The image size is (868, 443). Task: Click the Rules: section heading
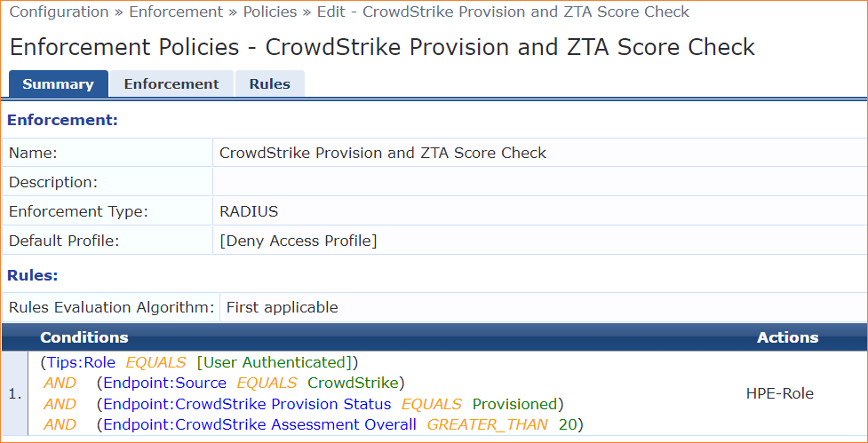(32, 275)
